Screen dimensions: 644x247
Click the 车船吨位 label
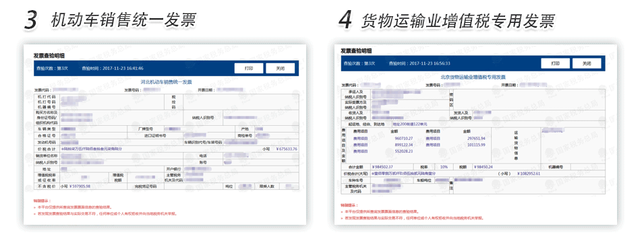424,180
